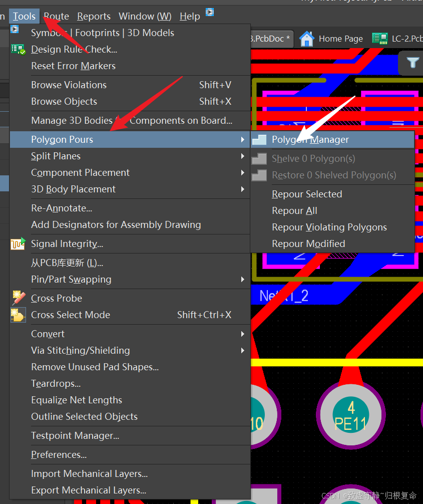Select Pin/Part Swapping entry

pyautogui.click(x=130, y=280)
